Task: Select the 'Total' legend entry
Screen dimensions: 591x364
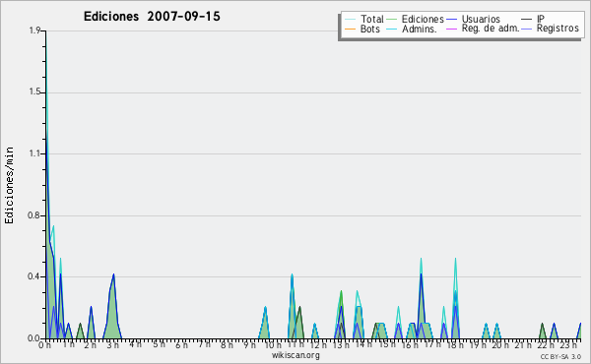Action: (364, 19)
